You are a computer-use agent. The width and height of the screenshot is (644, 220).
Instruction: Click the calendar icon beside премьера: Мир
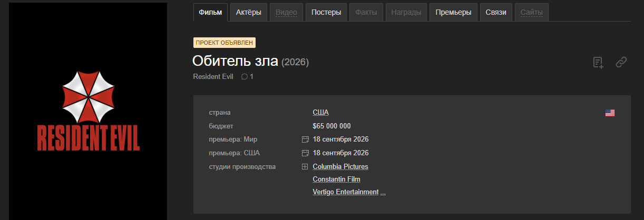click(x=305, y=139)
